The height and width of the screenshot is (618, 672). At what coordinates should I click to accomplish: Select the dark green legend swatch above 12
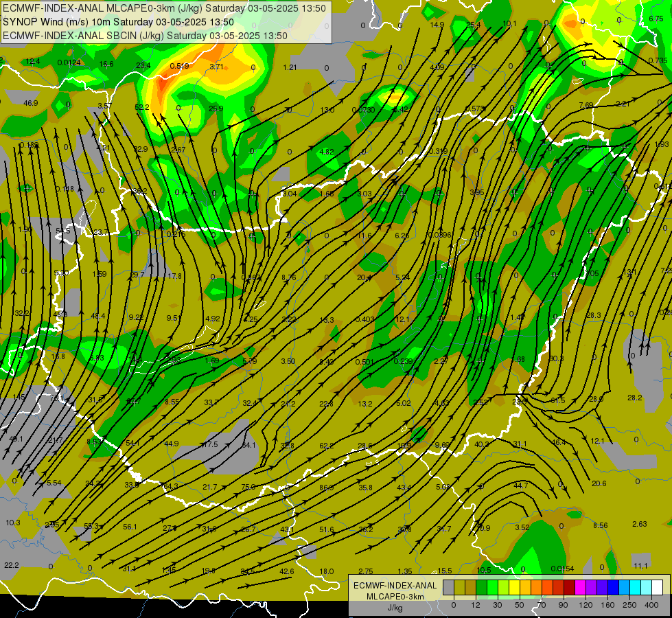click(481, 587)
